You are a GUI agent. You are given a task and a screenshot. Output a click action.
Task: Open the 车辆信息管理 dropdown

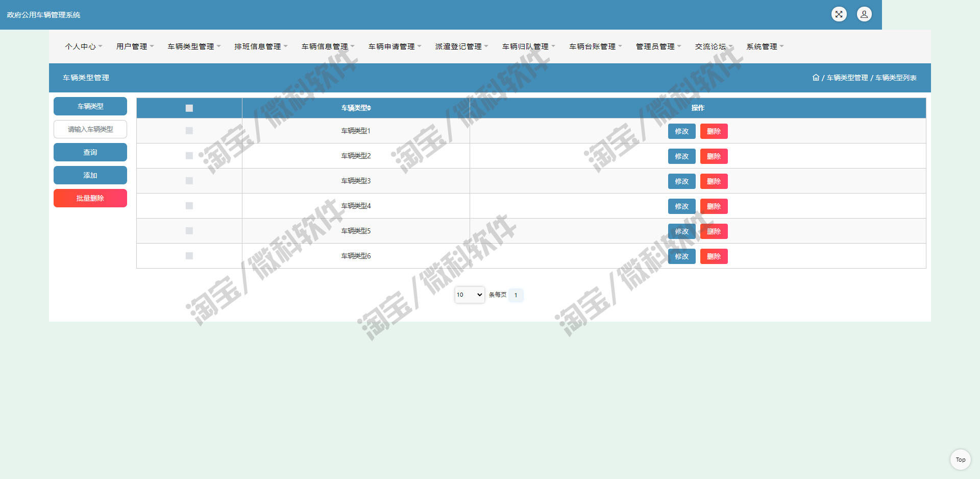pyautogui.click(x=328, y=46)
